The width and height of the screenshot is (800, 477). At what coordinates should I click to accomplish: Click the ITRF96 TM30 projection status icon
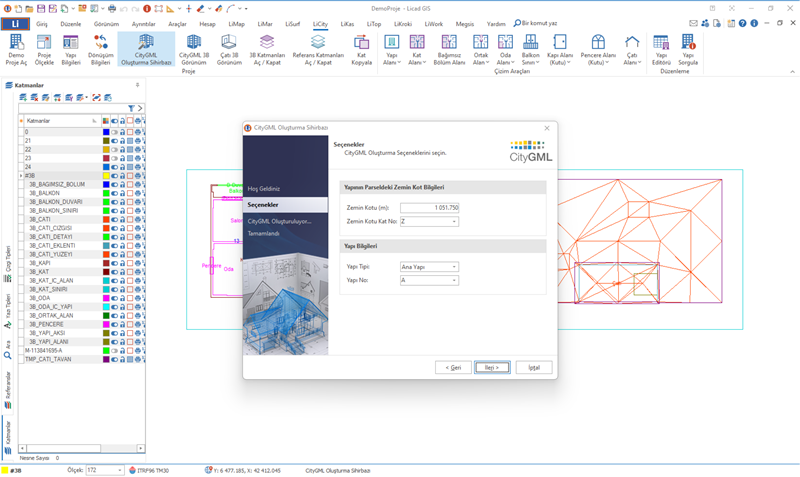click(133, 470)
